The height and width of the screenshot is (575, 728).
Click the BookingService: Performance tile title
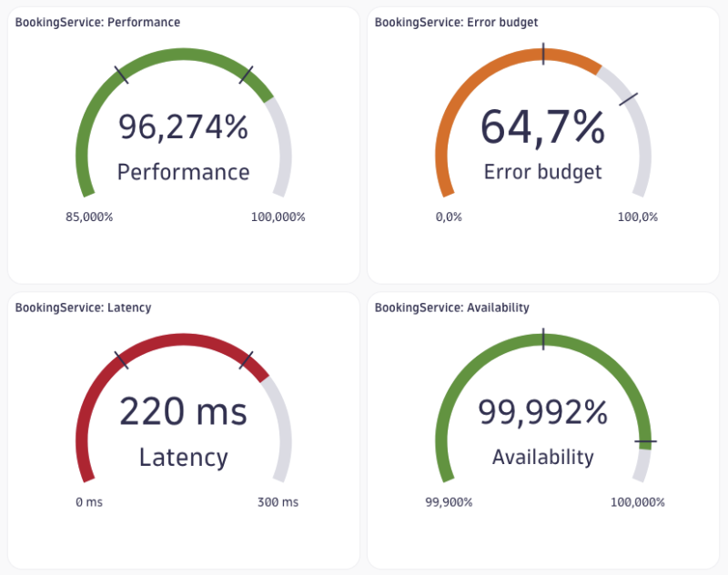pyautogui.click(x=97, y=22)
